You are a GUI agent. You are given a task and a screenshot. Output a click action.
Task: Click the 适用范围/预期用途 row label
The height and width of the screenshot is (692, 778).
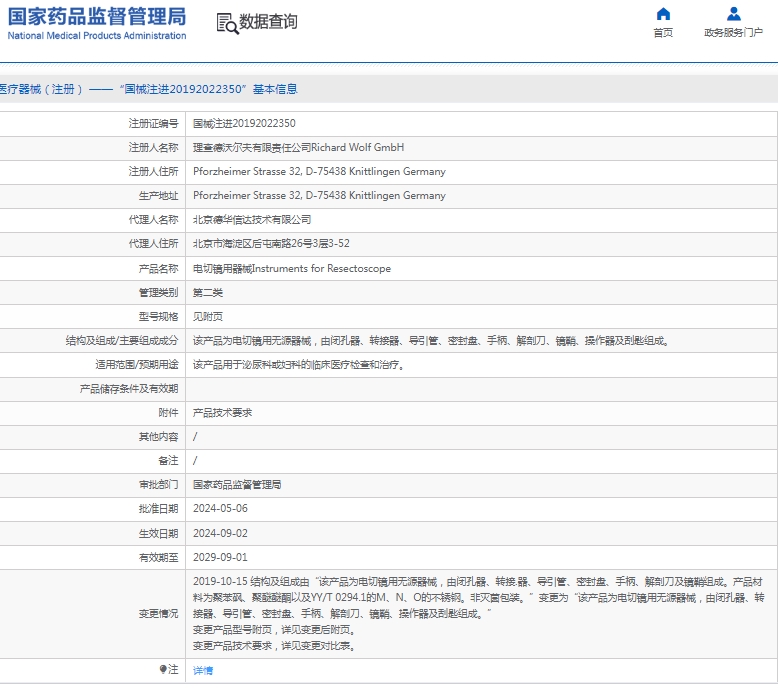point(137,365)
